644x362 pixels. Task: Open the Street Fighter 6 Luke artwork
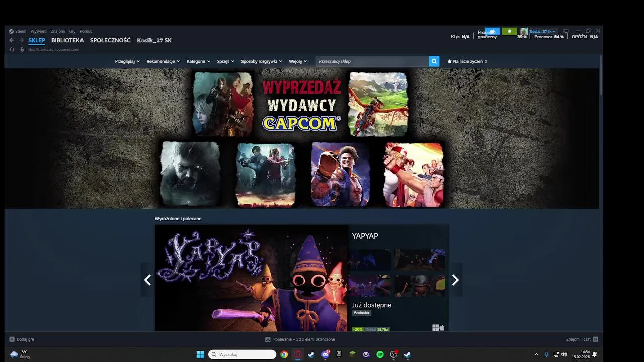tap(341, 174)
